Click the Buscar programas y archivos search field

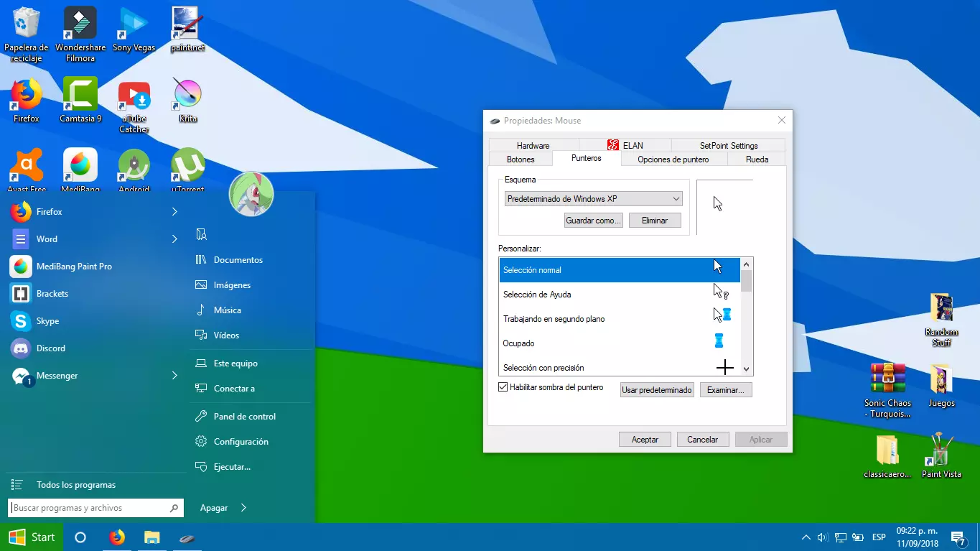click(x=90, y=508)
